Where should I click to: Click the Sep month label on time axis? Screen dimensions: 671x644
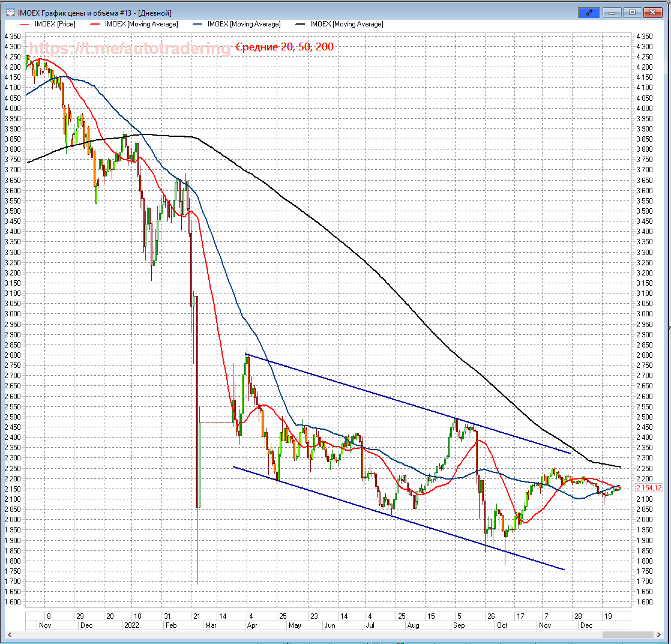click(x=459, y=625)
